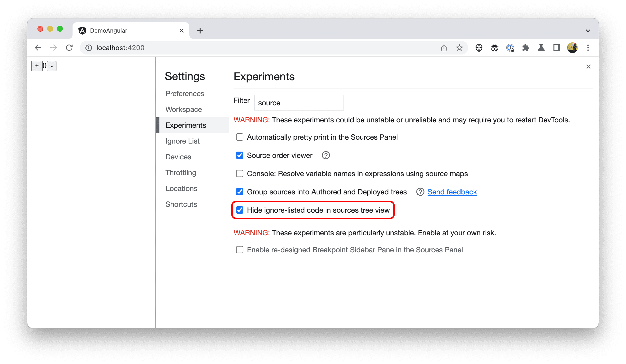The height and width of the screenshot is (364, 626).
Task: Click the Chrome profile avatar icon
Action: 572,48
